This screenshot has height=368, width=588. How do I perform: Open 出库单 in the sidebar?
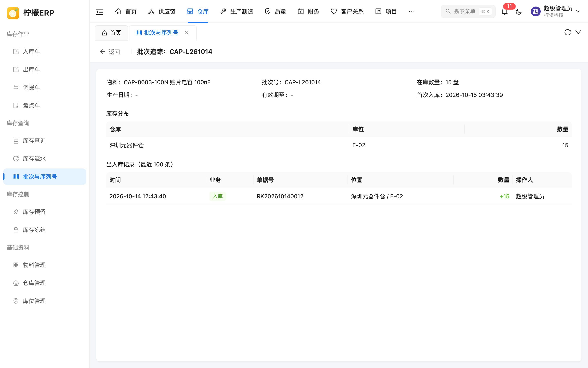click(x=45, y=70)
